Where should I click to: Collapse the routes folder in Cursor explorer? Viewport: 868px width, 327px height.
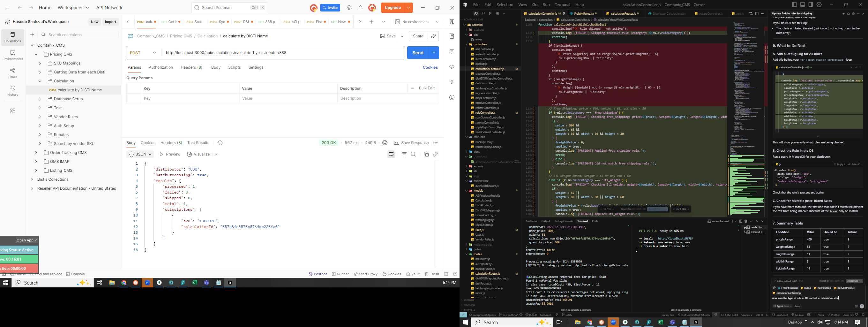(467, 254)
